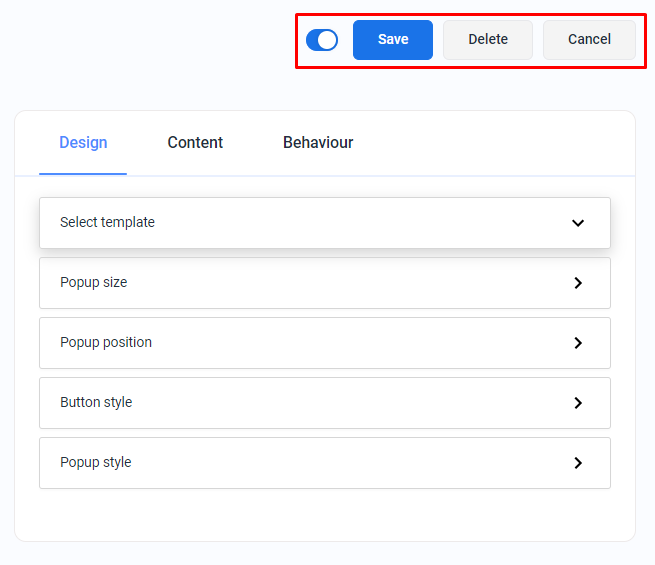Click the right arrow on Popup position
This screenshot has height=565, width=655.
[x=578, y=343]
